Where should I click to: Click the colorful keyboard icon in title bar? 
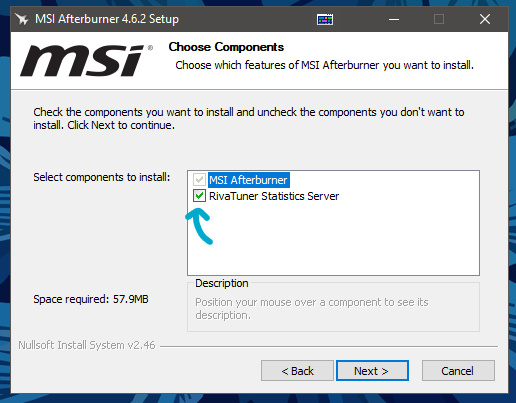coord(325,19)
